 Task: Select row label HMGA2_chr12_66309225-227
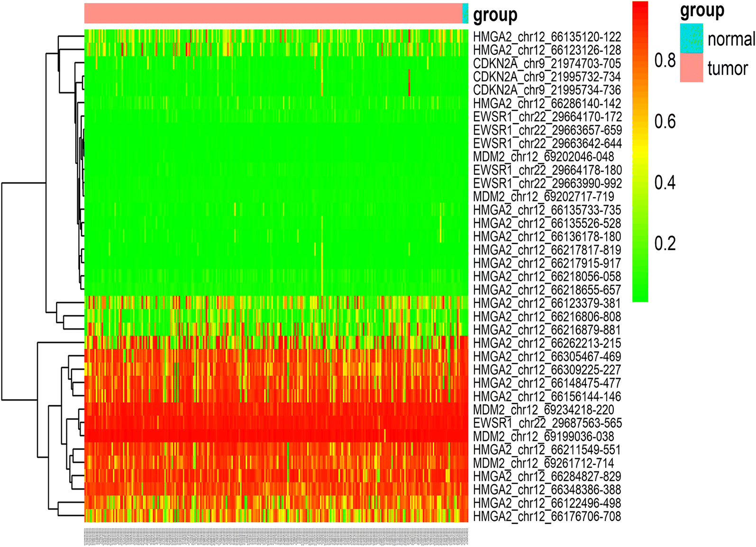[547, 369]
